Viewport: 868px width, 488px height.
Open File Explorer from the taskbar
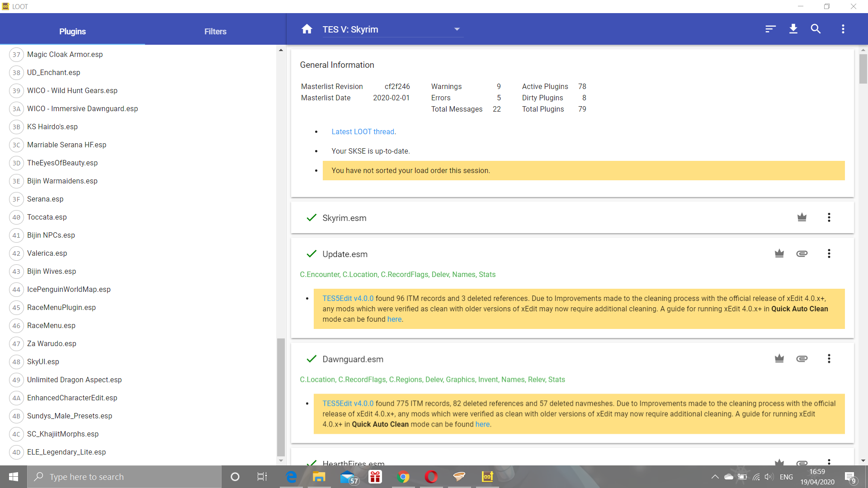[319, 477]
